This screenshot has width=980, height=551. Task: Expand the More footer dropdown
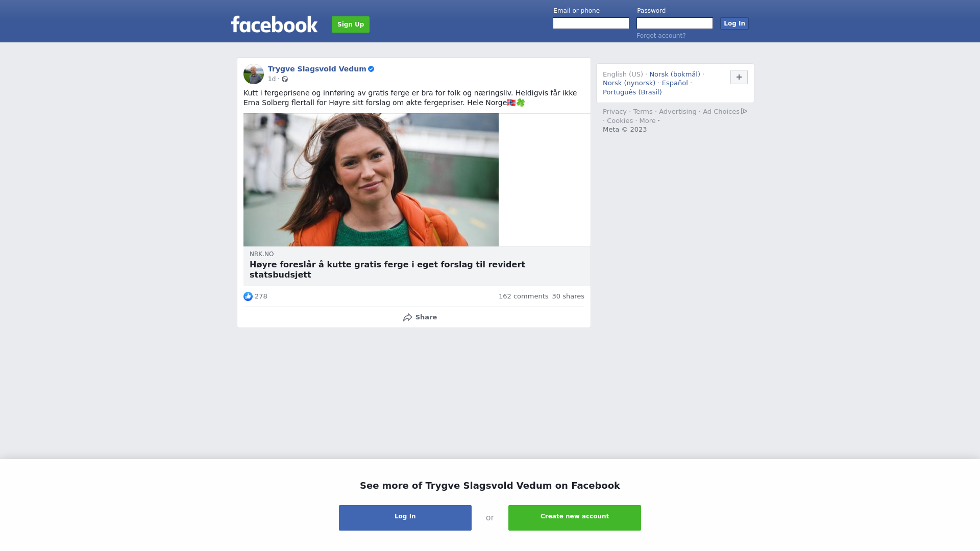[x=649, y=121]
